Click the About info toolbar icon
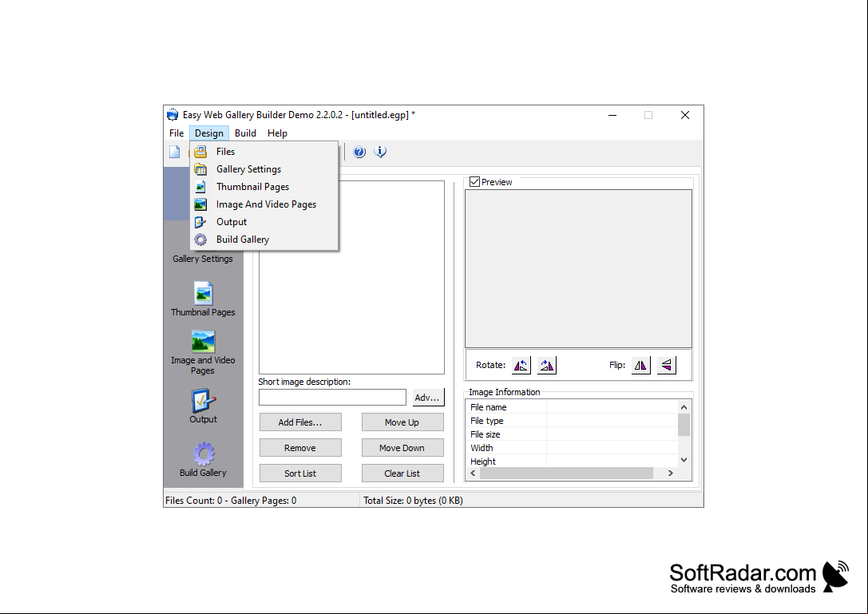Image resolution: width=868 pixels, height=614 pixels. tap(380, 152)
